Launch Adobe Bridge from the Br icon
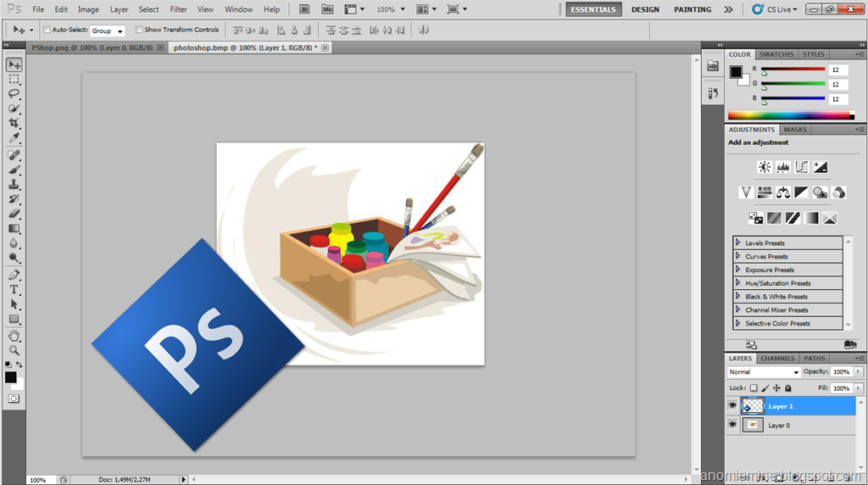The width and height of the screenshot is (868, 485). coord(304,9)
